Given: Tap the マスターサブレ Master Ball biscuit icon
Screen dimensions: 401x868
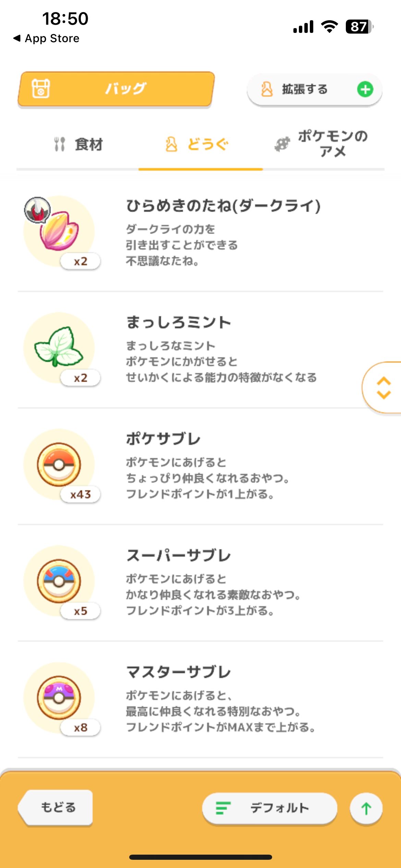Looking at the screenshot, I should tap(59, 697).
